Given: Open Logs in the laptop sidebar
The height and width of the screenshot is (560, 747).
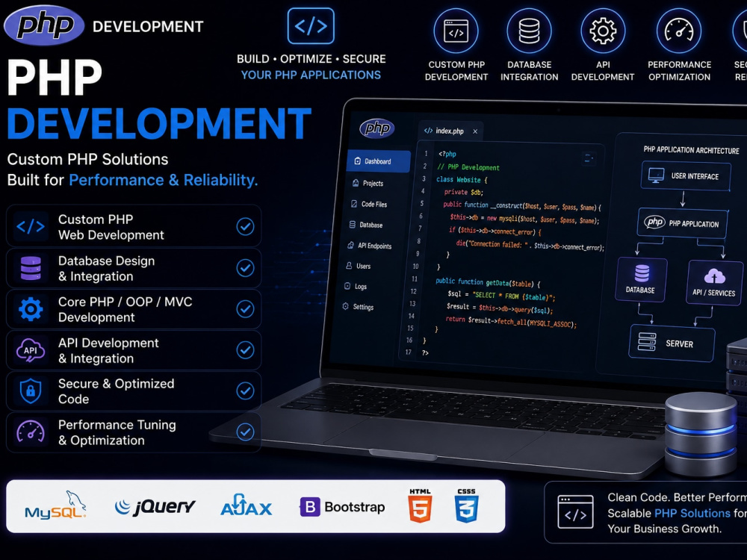Looking at the screenshot, I should (x=356, y=286).
